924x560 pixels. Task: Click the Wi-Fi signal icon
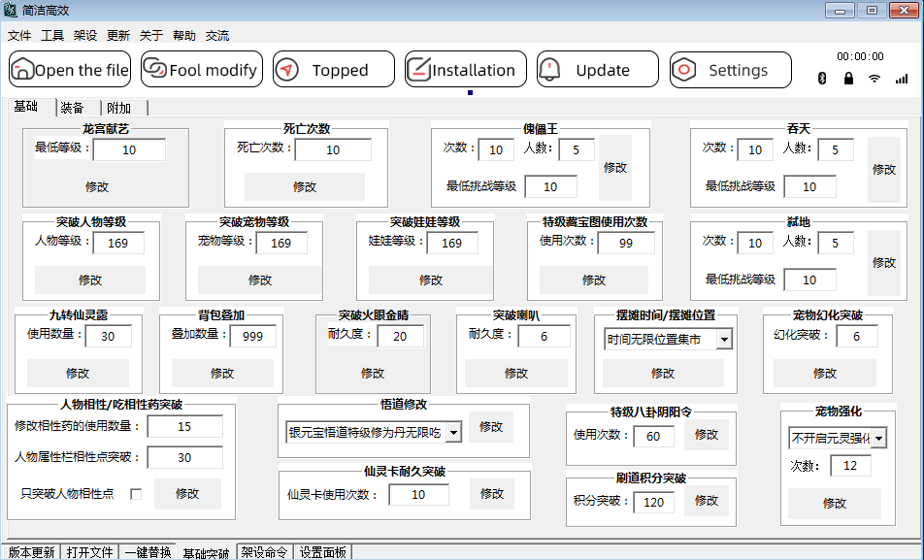(874, 79)
